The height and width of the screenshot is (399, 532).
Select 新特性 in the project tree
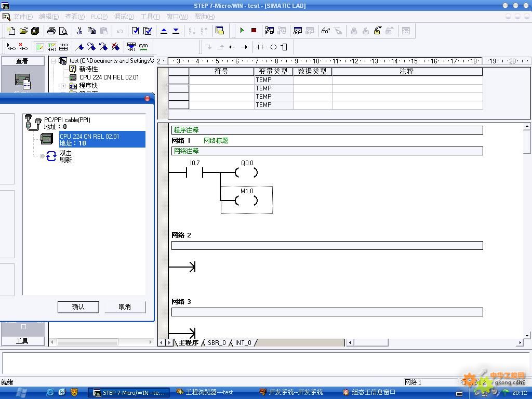coord(88,69)
